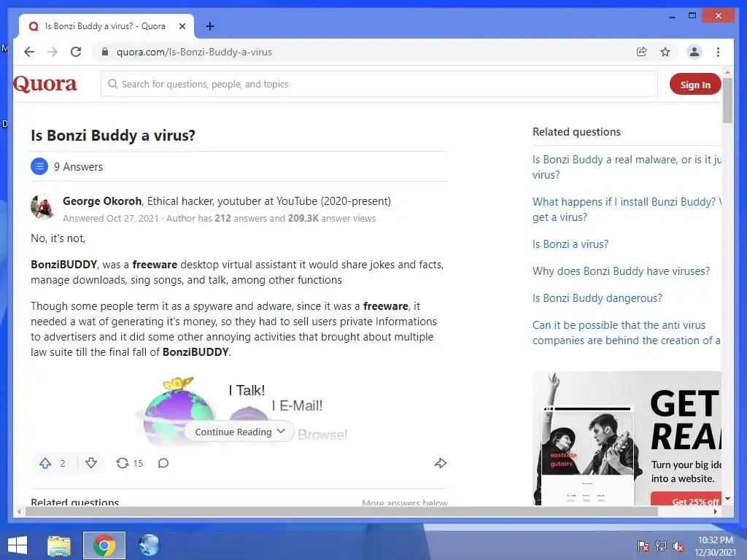Click the vertical scrollbar down arrow
This screenshot has width=747, height=560.
coord(727,499)
